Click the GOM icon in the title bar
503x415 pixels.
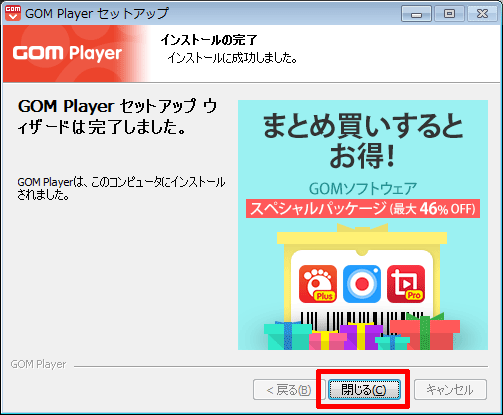13,13
